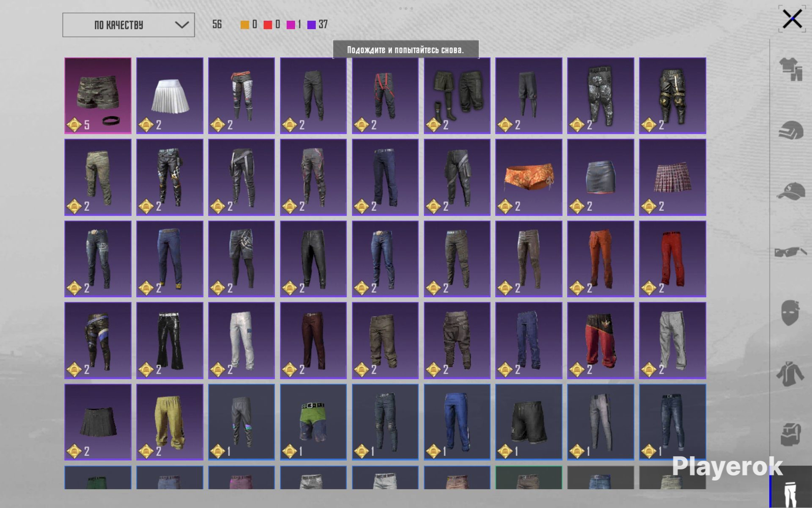
Task: Click the orange quality counter swatch
Action: pyautogui.click(x=245, y=24)
